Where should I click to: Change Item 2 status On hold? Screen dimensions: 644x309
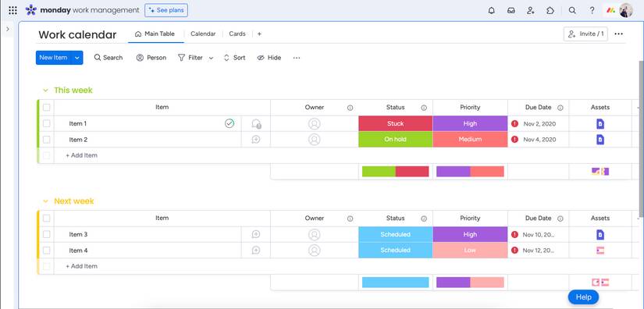[x=396, y=140]
